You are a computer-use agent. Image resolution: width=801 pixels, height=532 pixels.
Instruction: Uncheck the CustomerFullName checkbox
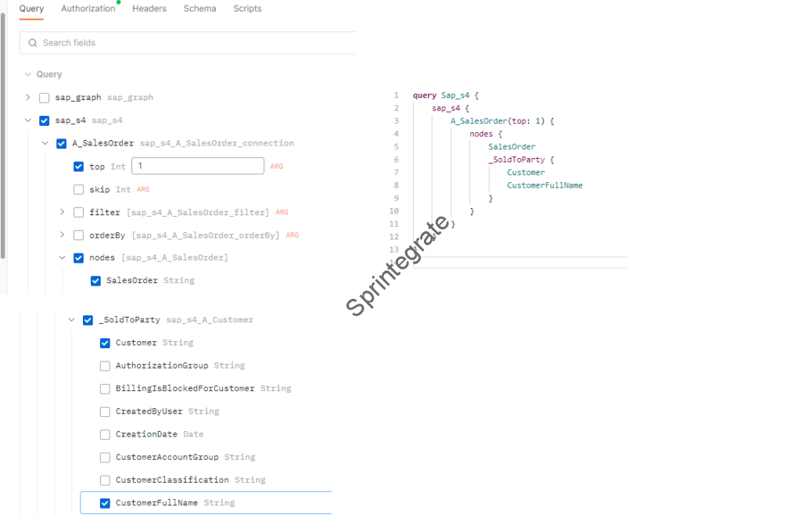pyautogui.click(x=105, y=503)
